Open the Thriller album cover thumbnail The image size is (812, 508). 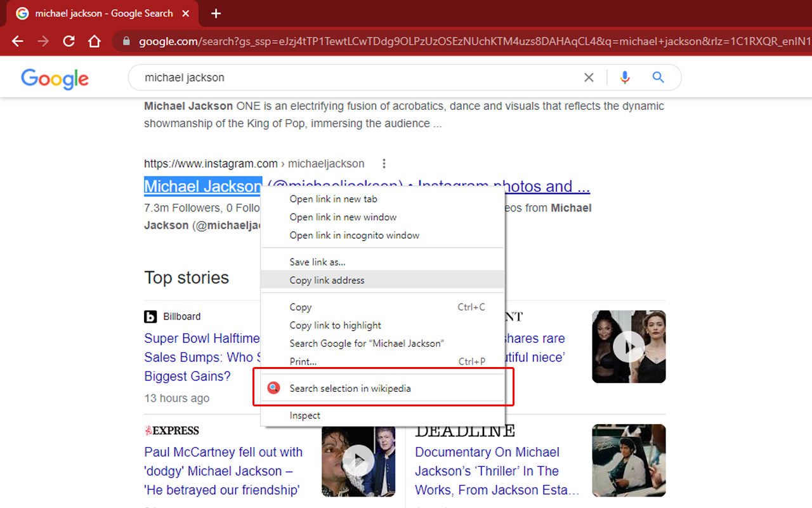pos(629,460)
